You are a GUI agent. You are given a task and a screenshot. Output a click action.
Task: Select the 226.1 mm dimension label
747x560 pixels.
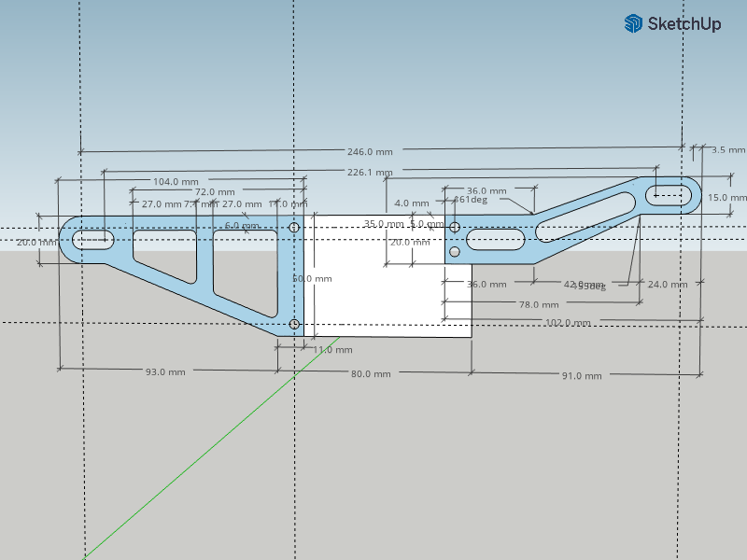click(369, 172)
